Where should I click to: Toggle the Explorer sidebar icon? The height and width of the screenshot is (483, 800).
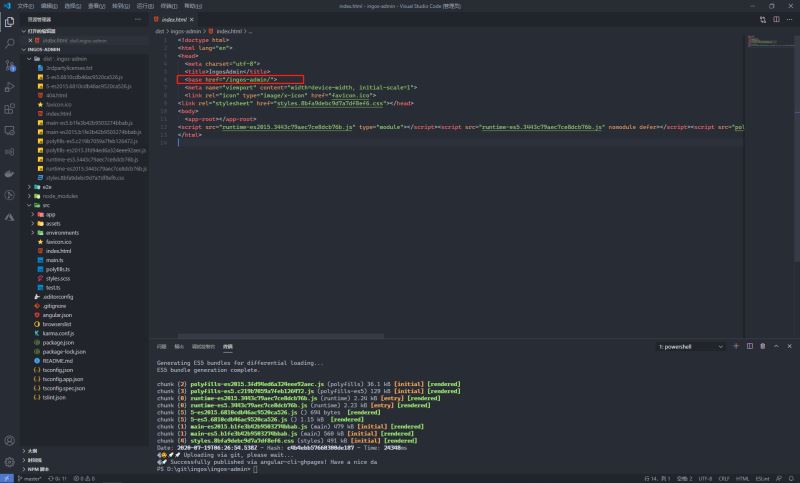pos(9,21)
